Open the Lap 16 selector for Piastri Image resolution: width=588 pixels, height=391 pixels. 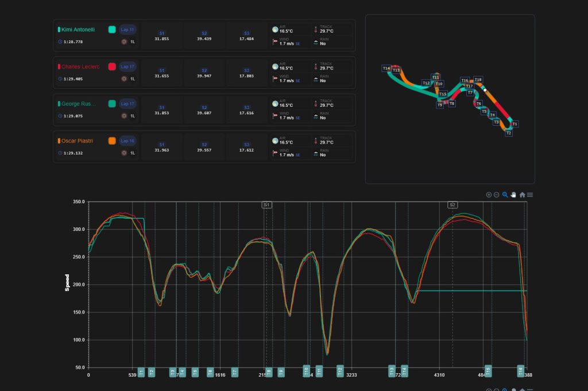click(x=127, y=141)
